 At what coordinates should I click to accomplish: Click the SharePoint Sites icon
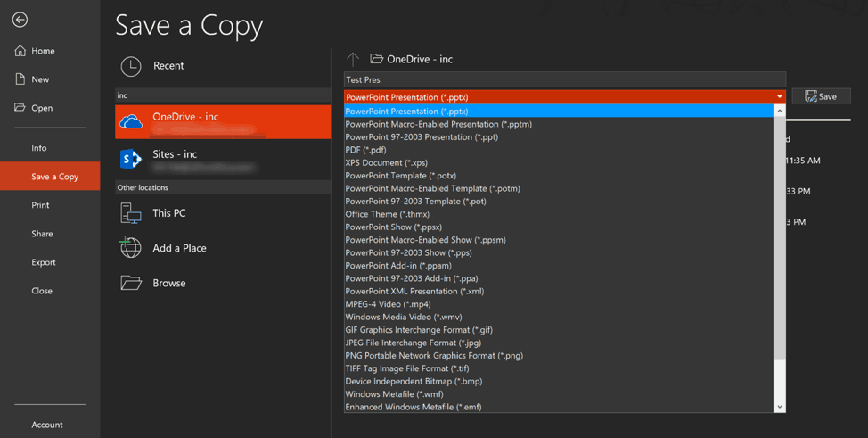pos(131,159)
